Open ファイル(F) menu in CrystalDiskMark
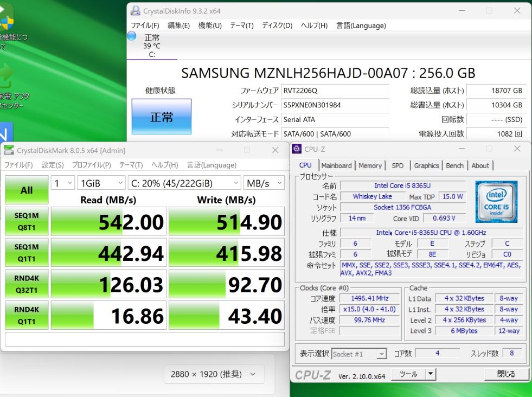 click(x=18, y=165)
